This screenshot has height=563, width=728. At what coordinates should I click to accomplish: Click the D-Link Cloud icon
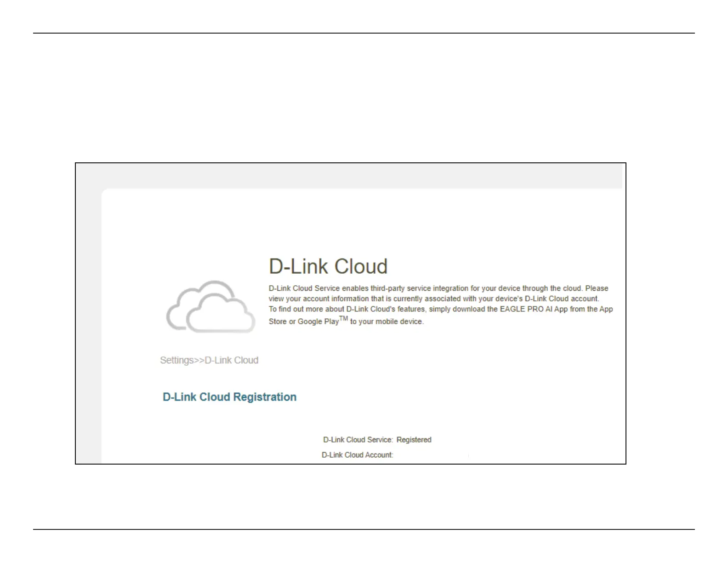[x=210, y=307]
